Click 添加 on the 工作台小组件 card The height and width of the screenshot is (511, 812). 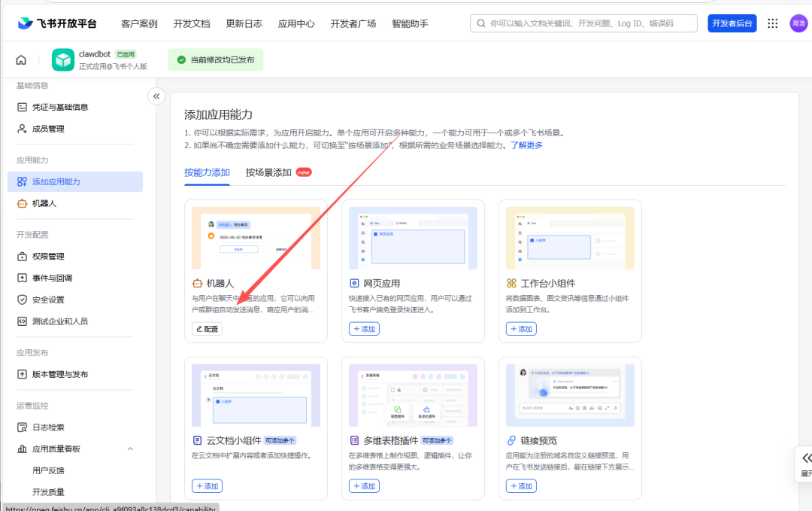tap(521, 329)
